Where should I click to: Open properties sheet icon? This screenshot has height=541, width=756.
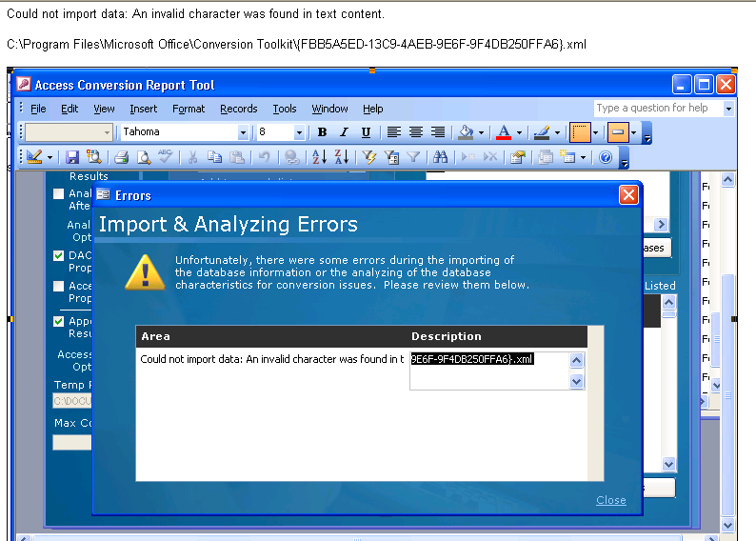[518, 157]
